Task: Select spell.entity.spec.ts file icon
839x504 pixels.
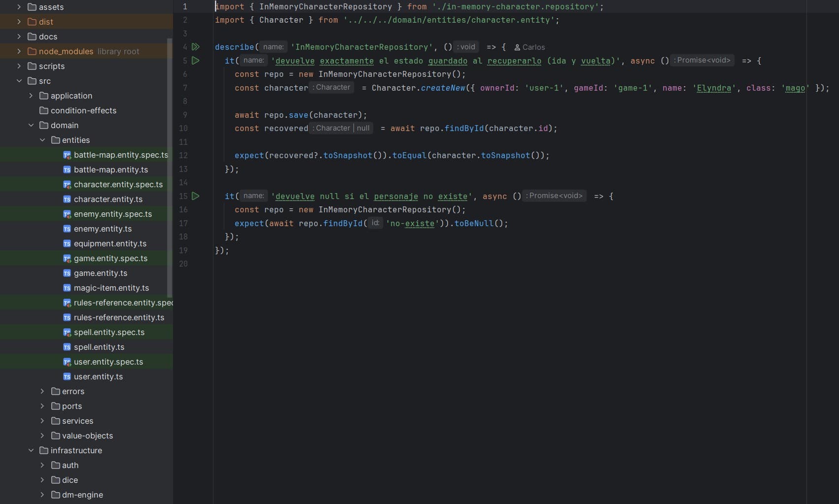Action: tap(67, 333)
